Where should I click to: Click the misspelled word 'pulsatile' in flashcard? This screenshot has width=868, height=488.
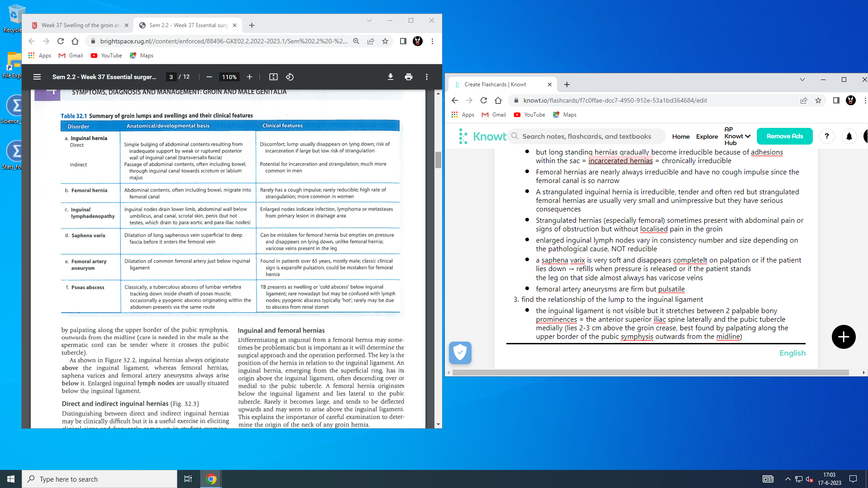tap(671, 289)
